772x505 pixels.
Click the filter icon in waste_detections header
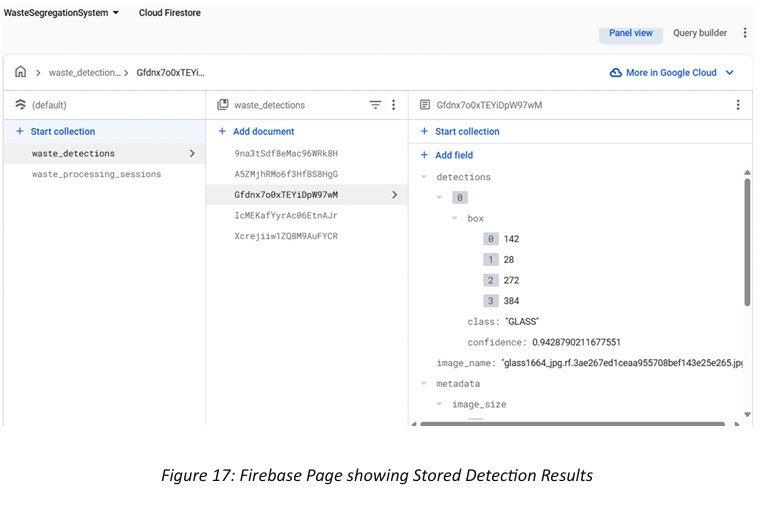coord(375,105)
